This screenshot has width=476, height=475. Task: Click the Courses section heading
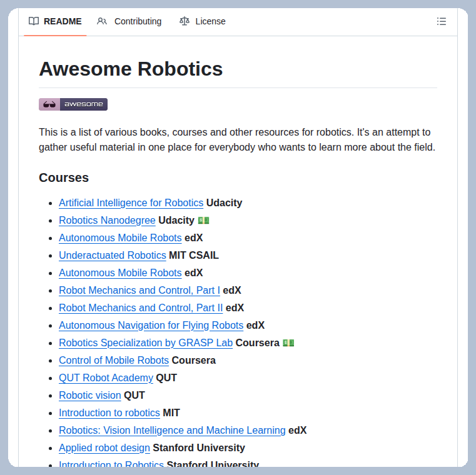pyautogui.click(x=64, y=177)
